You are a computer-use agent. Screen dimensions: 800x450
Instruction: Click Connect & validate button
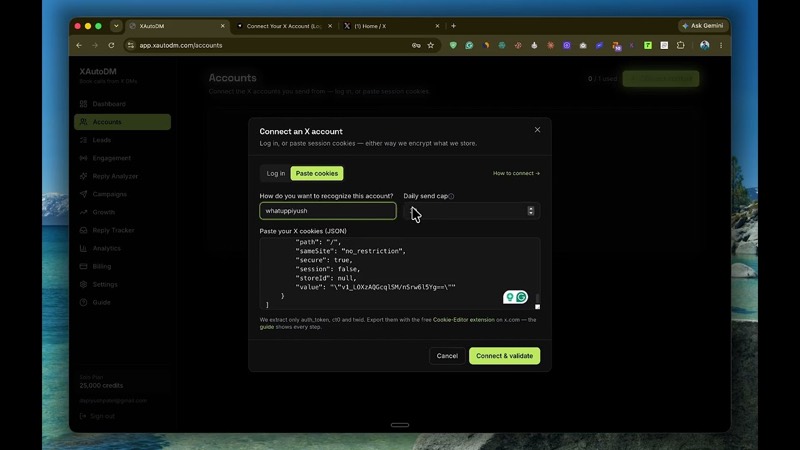[x=505, y=356]
